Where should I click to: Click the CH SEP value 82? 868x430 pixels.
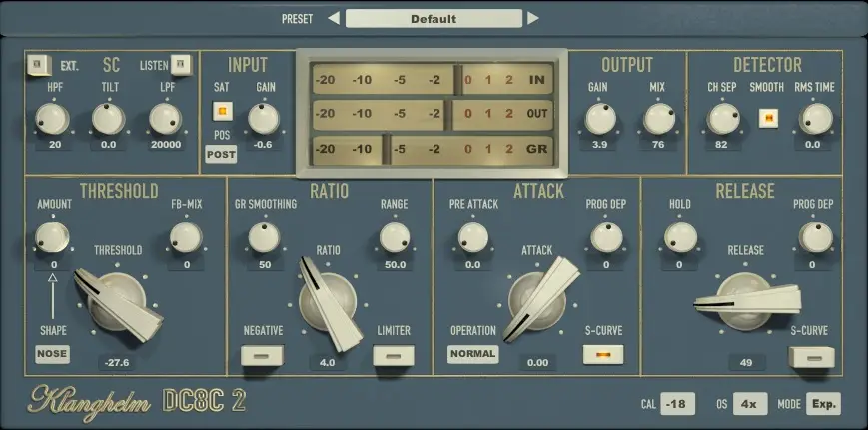(721, 145)
